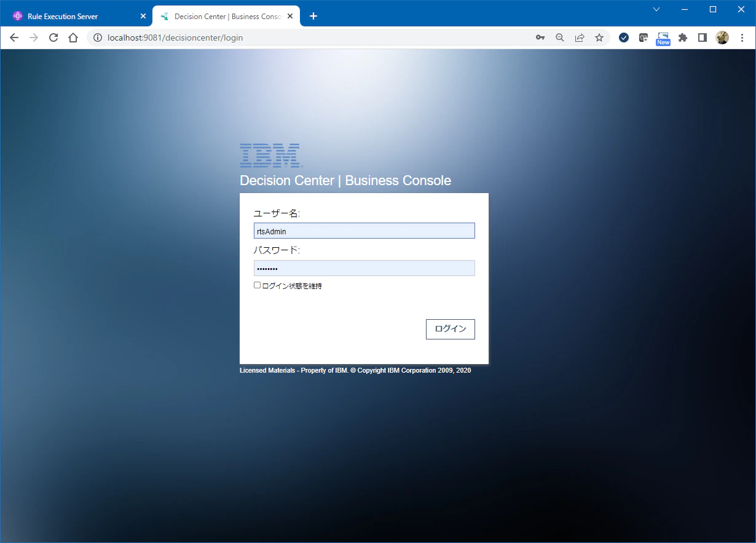Enable the ログイン状態を維持 checkbox
The image size is (756, 543).
coord(257,285)
